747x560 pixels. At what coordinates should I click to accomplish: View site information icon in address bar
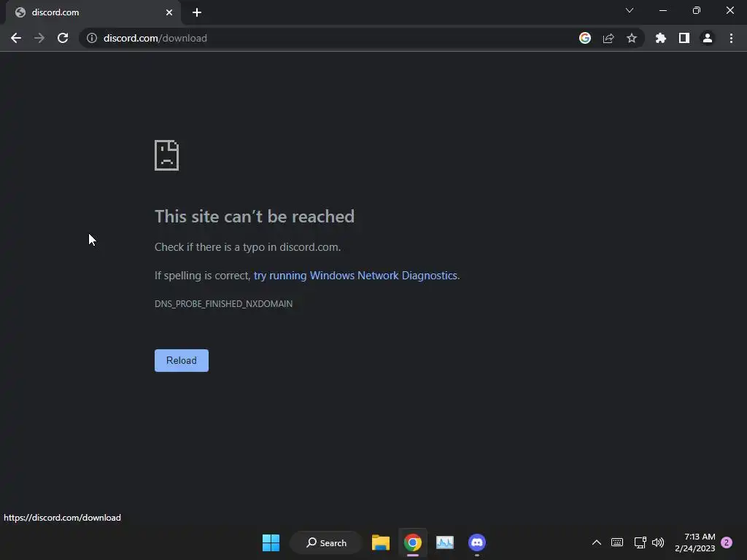91,38
